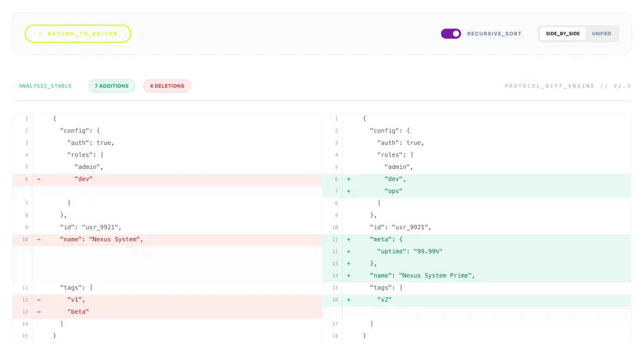Click left pane "id": "usr_9921" line
Image resolution: width=644 pixels, height=362 pixels.
click(x=167, y=227)
